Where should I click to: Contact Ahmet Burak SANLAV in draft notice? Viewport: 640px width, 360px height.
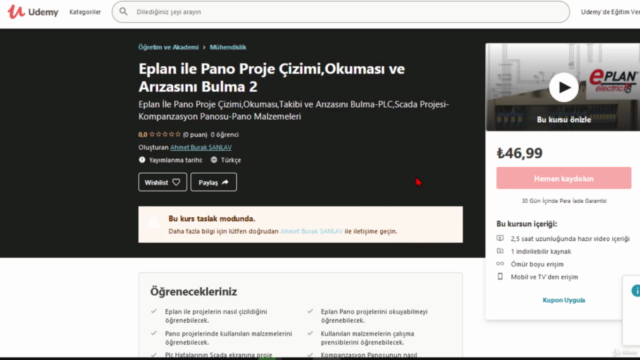coord(311,231)
